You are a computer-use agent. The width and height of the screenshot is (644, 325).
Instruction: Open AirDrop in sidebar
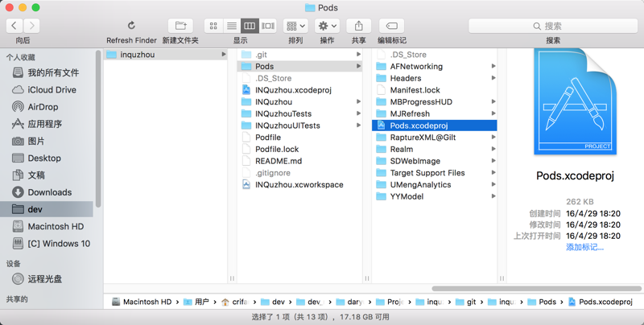point(48,107)
